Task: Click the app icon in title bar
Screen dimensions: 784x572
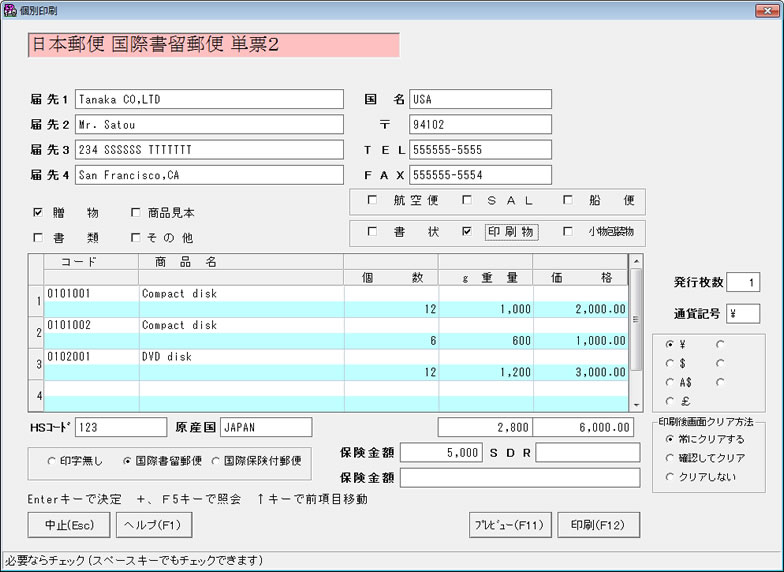Action: [10, 9]
